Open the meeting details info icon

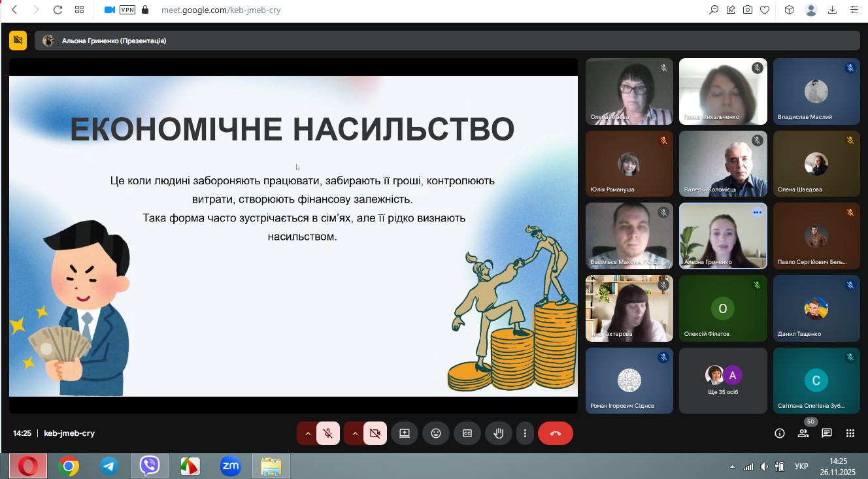[779, 433]
